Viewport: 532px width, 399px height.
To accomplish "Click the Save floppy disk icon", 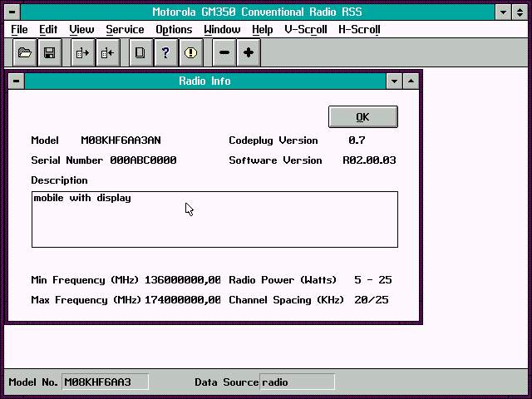I will coord(50,52).
